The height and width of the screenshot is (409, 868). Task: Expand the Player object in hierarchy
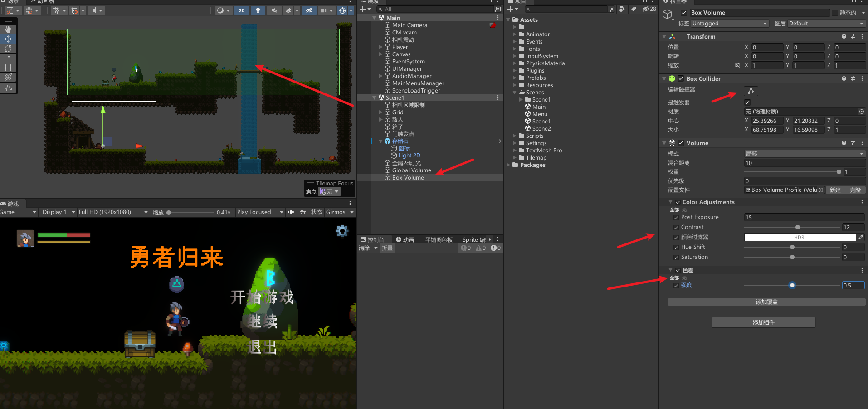click(x=380, y=47)
